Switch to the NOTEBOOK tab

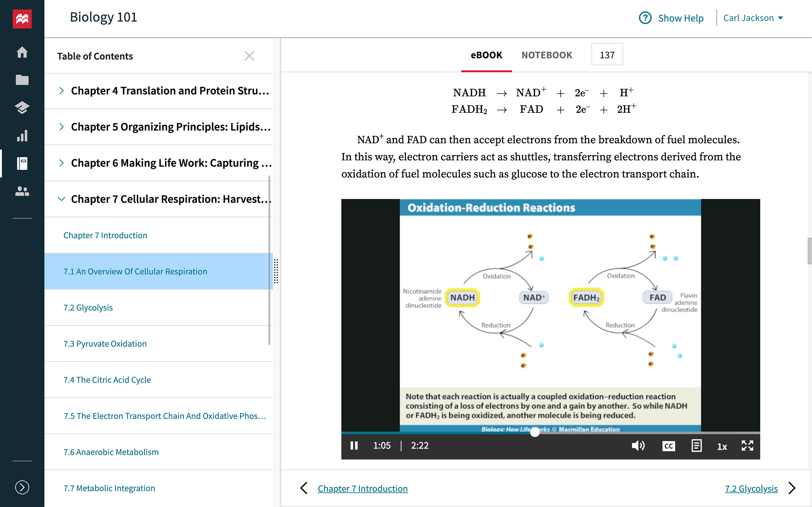pyautogui.click(x=547, y=55)
